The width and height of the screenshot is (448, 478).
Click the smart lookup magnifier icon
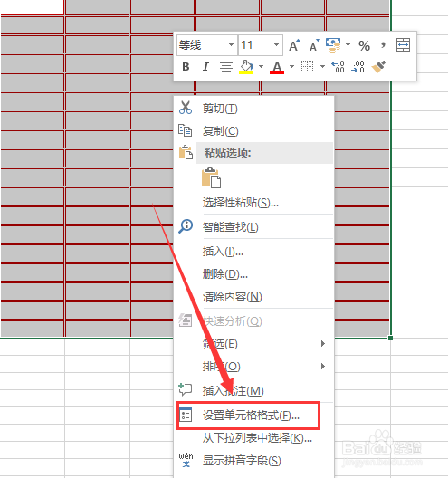click(186, 226)
